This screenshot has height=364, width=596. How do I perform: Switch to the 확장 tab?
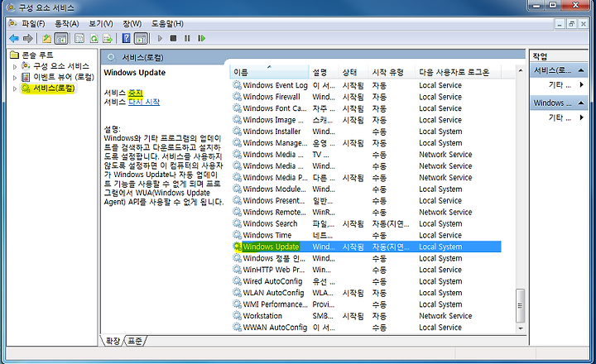pyautogui.click(x=113, y=341)
